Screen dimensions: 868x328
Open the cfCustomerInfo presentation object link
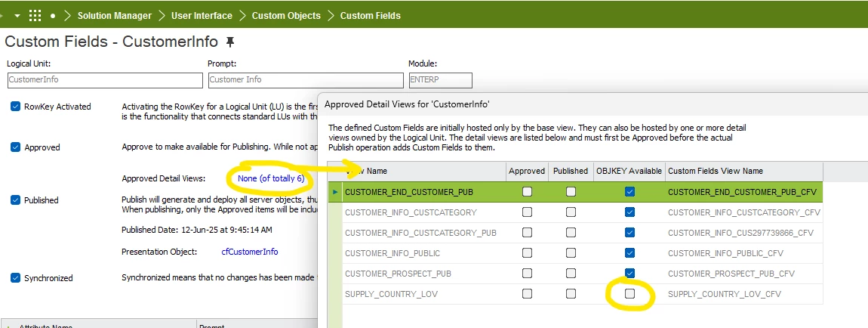pos(250,252)
